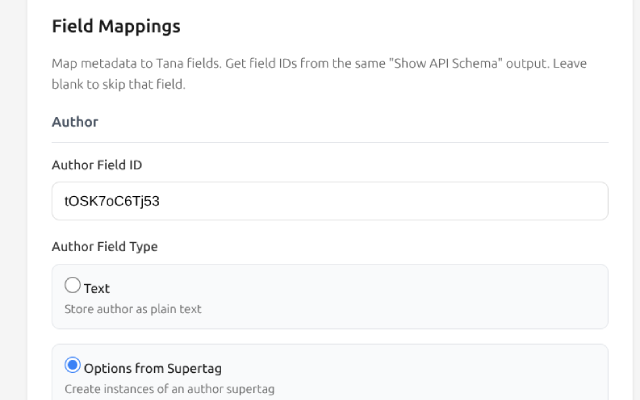Viewport: 640px width, 400px height.
Task: Choose the "Options from Supertag" label text
Action: (x=153, y=369)
